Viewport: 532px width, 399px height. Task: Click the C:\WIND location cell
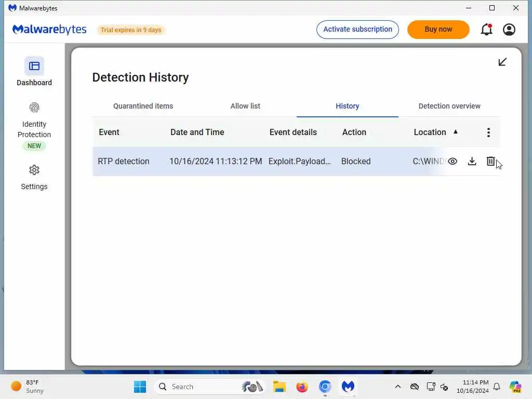pos(428,161)
